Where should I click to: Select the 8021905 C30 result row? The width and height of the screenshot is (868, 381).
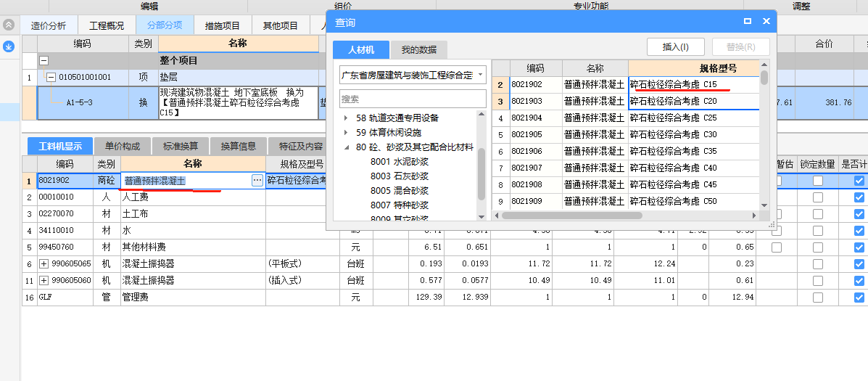(626, 134)
